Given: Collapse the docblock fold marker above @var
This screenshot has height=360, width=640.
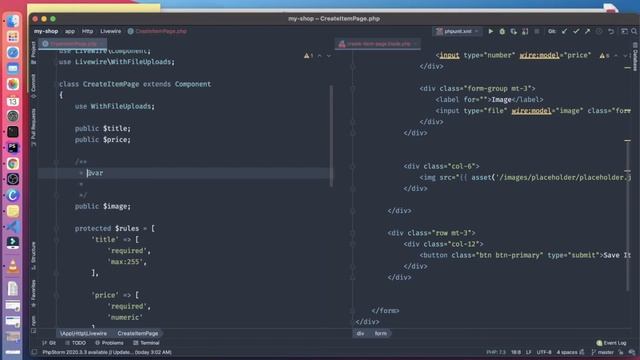Looking at the screenshot, I should tap(56, 162).
